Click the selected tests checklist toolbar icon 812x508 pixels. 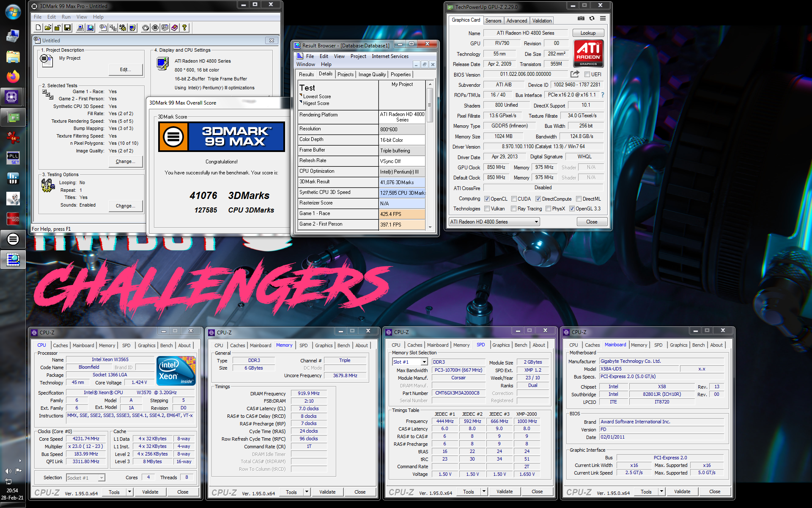[113, 28]
